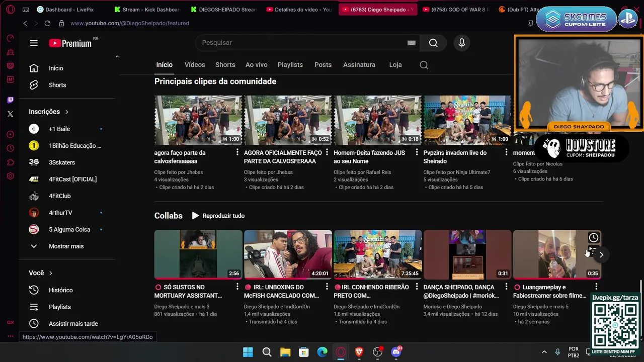Reload the page in browser
The image size is (644, 362).
pos(47,23)
